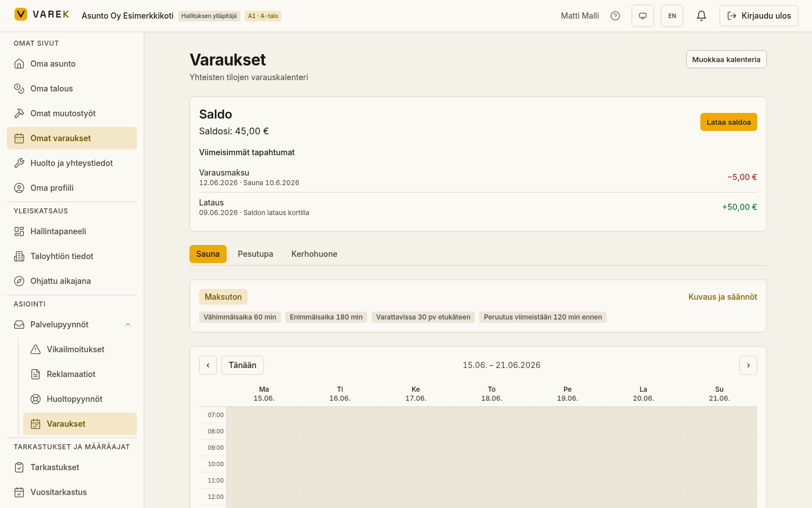Open Huolto ja yhteystiedot wrench icon
The height and width of the screenshot is (508, 812).
(19, 163)
